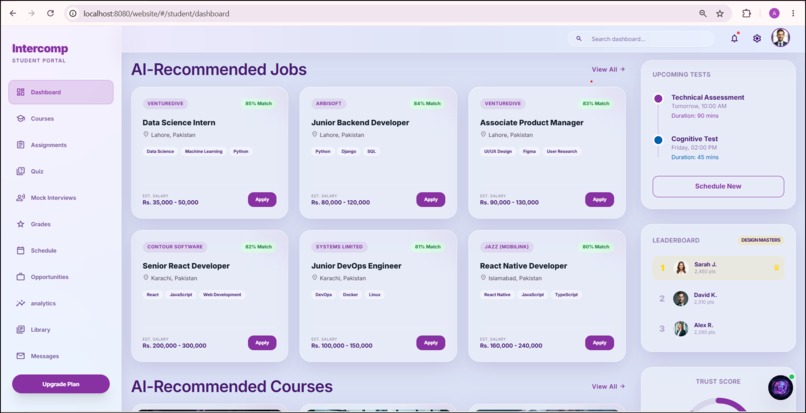This screenshot has width=806, height=413.
Task: Click View All for AI-Recommended Jobs
Action: tap(608, 69)
